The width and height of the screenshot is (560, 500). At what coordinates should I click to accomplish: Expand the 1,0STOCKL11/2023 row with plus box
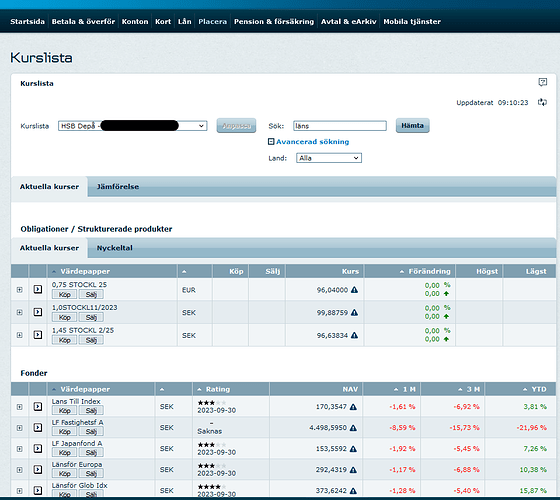[20, 312]
